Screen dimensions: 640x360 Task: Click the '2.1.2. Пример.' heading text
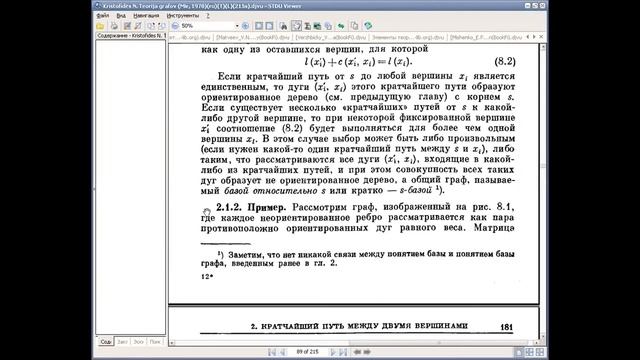pyautogui.click(x=251, y=207)
